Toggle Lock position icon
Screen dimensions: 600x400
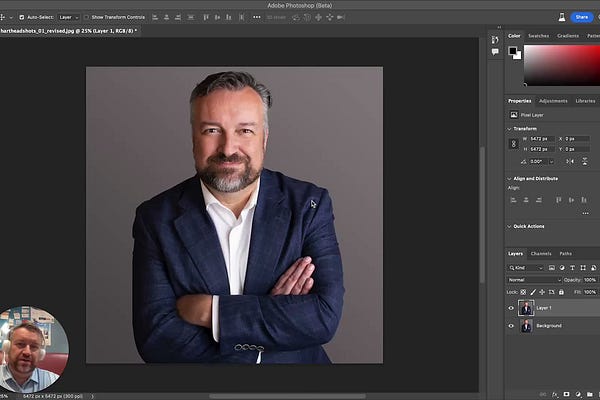pos(542,292)
